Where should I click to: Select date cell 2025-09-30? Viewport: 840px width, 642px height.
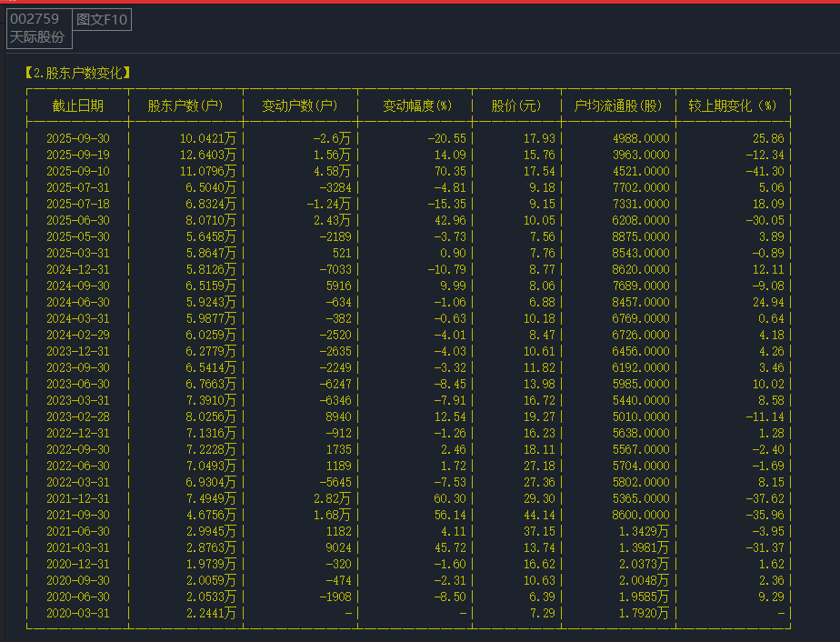click(77, 138)
